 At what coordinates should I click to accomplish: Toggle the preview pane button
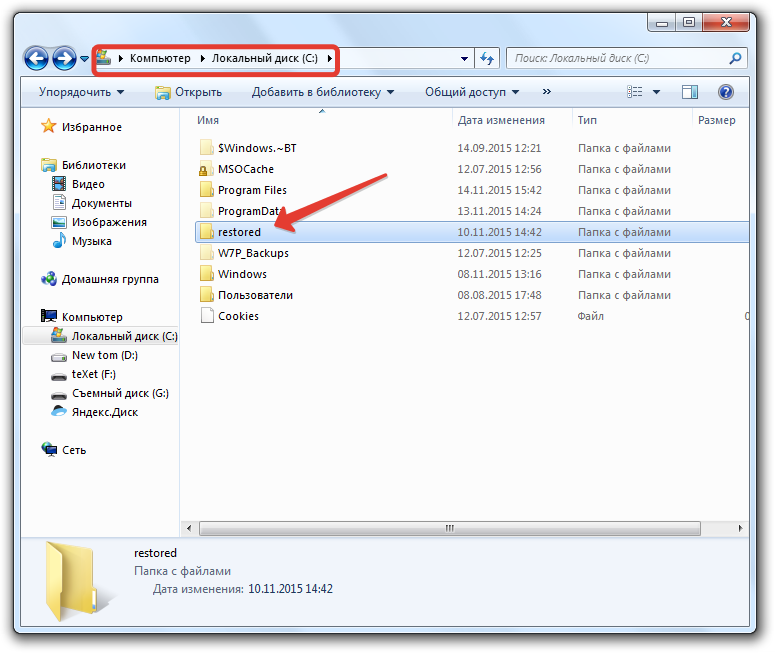pos(689,92)
